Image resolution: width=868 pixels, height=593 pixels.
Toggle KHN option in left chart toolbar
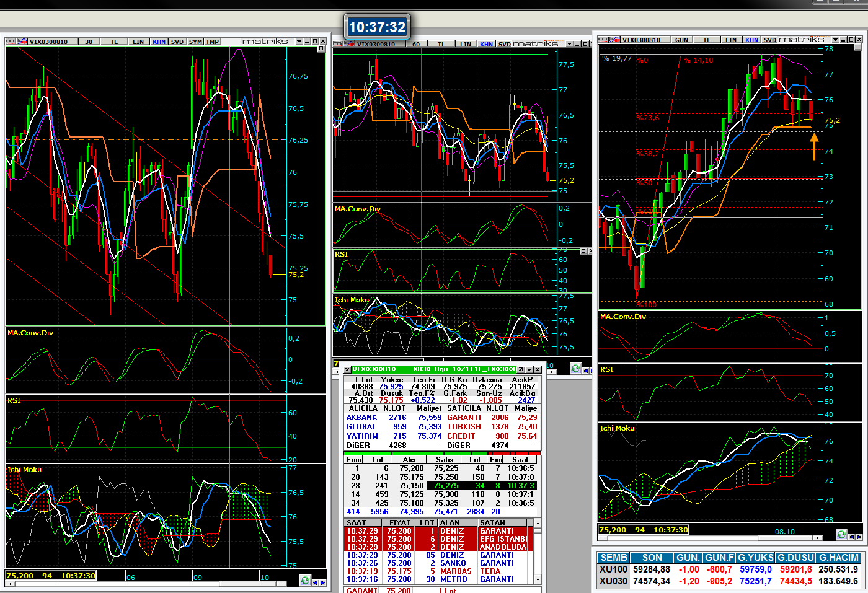[x=159, y=42]
